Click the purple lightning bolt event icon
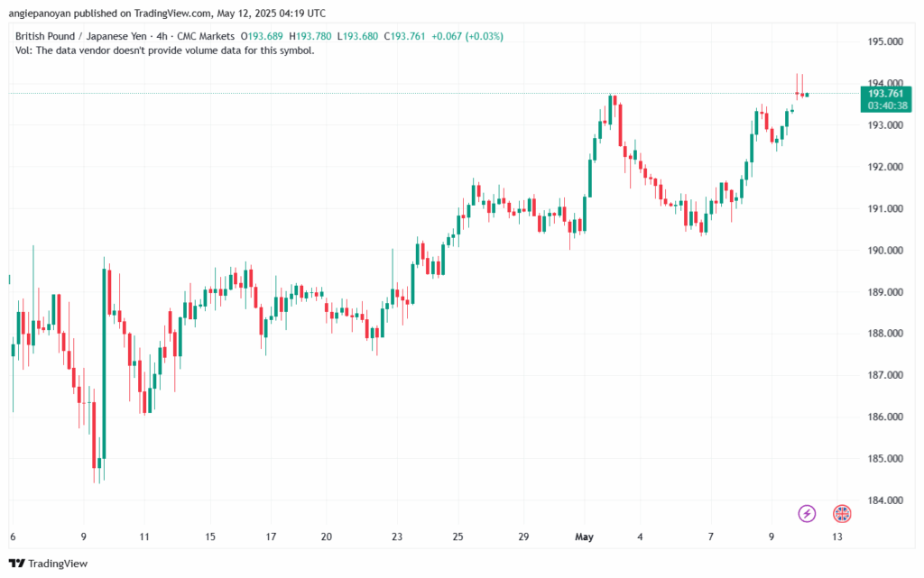The width and height of the screenshot is (924, 578). coord(807,513)
